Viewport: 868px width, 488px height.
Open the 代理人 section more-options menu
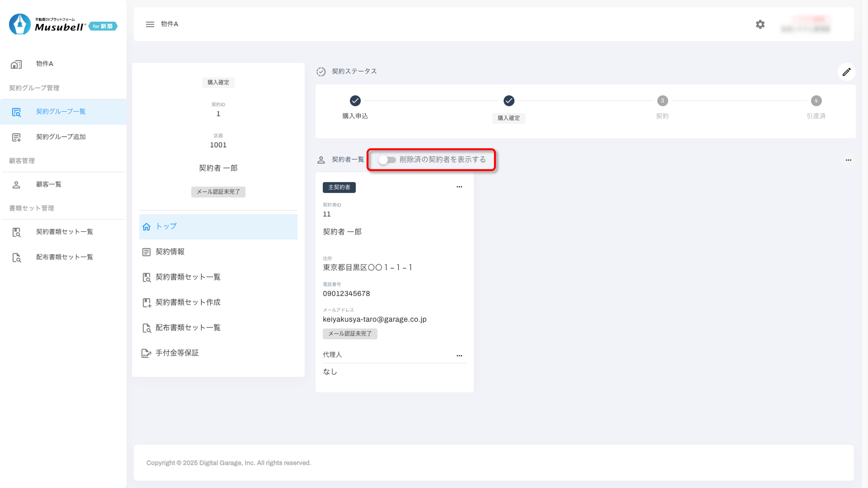pyautogui.click(x=459, y=356)
